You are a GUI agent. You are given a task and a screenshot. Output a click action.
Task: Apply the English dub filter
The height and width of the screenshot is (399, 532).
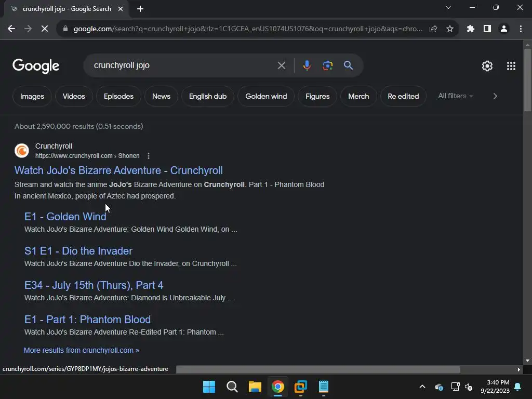coord(208,96)
